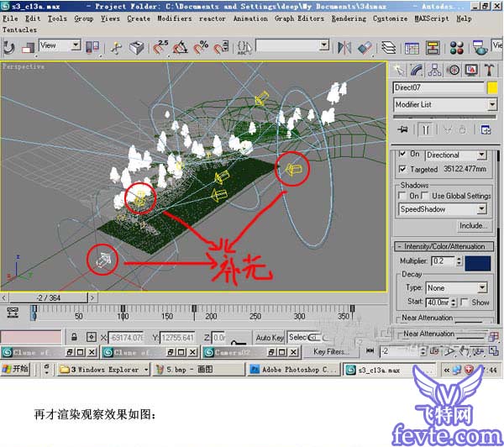Screen dimensions: 504x447
Task: Select the Use Pivot Point Center icon
Action: pyautogui.click(x=92, y=48)
